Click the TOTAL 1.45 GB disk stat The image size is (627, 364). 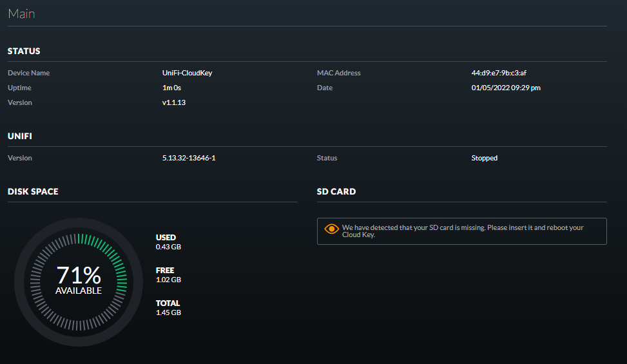coord(168,307)
